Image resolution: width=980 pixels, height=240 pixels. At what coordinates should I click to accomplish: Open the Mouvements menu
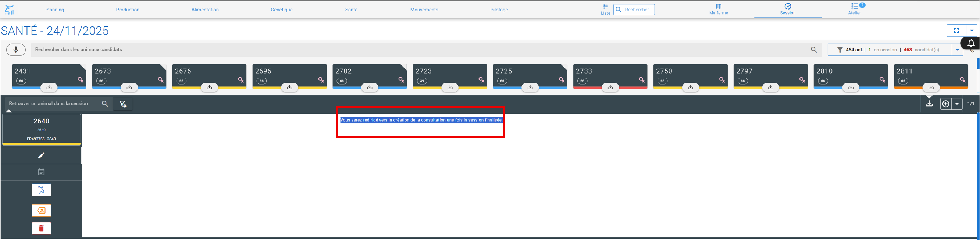coord(424,10)
